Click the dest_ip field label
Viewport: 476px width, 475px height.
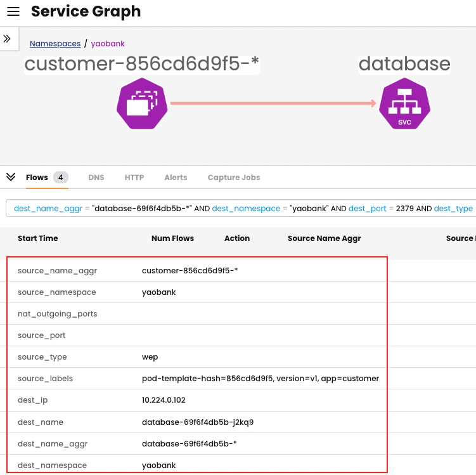pyautogui.click(x=33, y=400)
